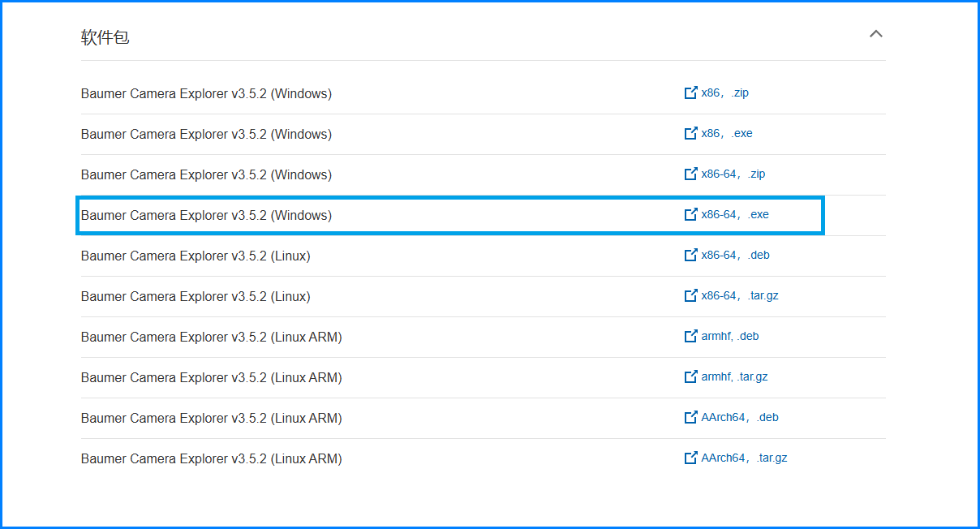Download the x86-64, .zip Windows package
The image size is (980, 529).
pos(733,174)
